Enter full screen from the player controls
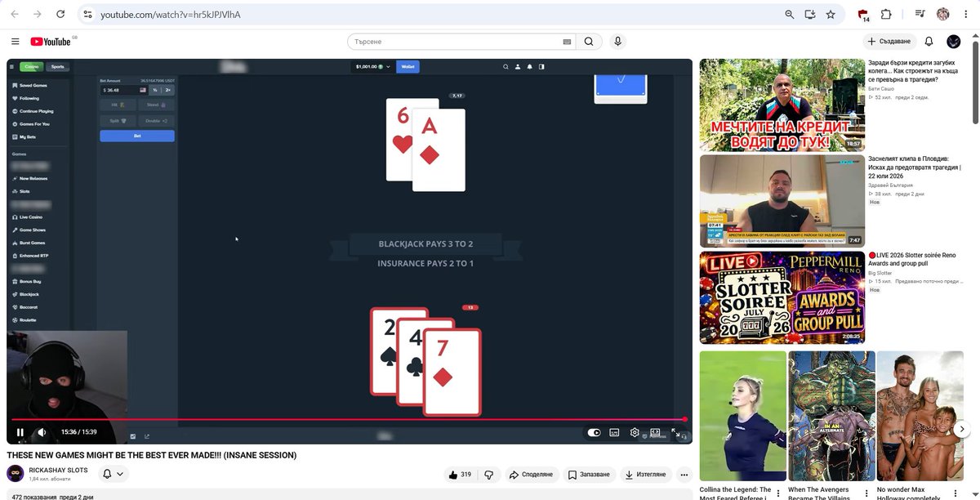Viewport: 980px width, 500px height. [675, 433]
